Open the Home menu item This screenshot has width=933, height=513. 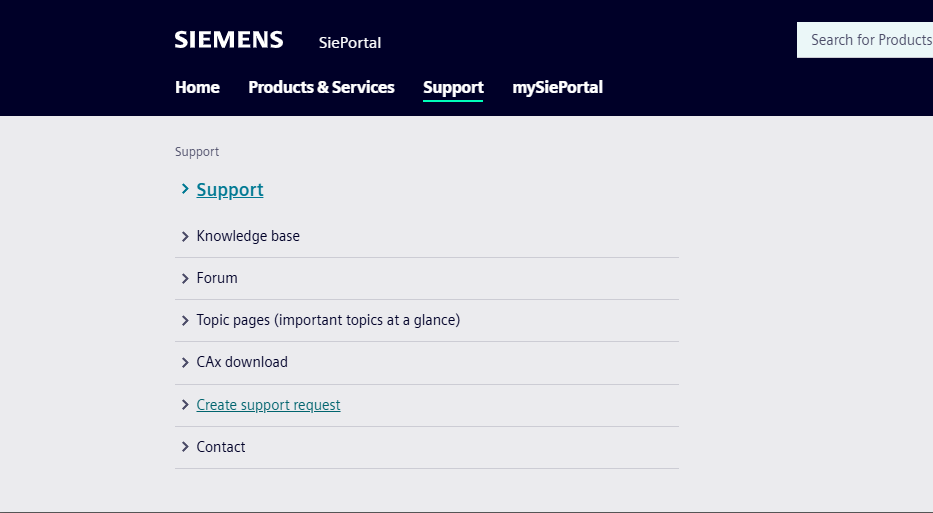(x=197, y=87)
